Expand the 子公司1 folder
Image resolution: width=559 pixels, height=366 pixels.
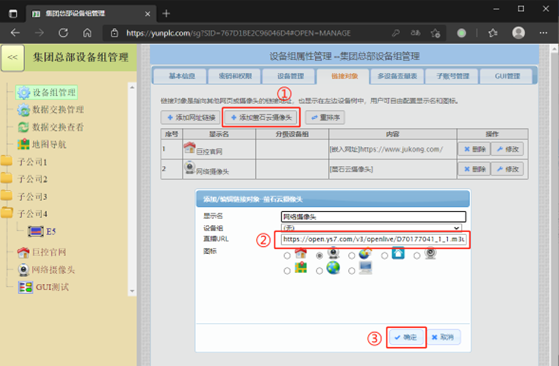coord(6,161)
